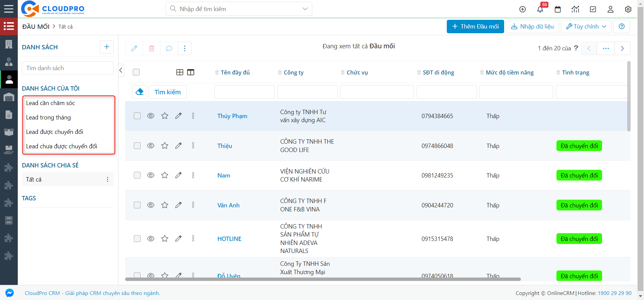Viewport: 644px width, 300px height.
Task: Clear filters with the eraser icon
Action: click(139, 92)
